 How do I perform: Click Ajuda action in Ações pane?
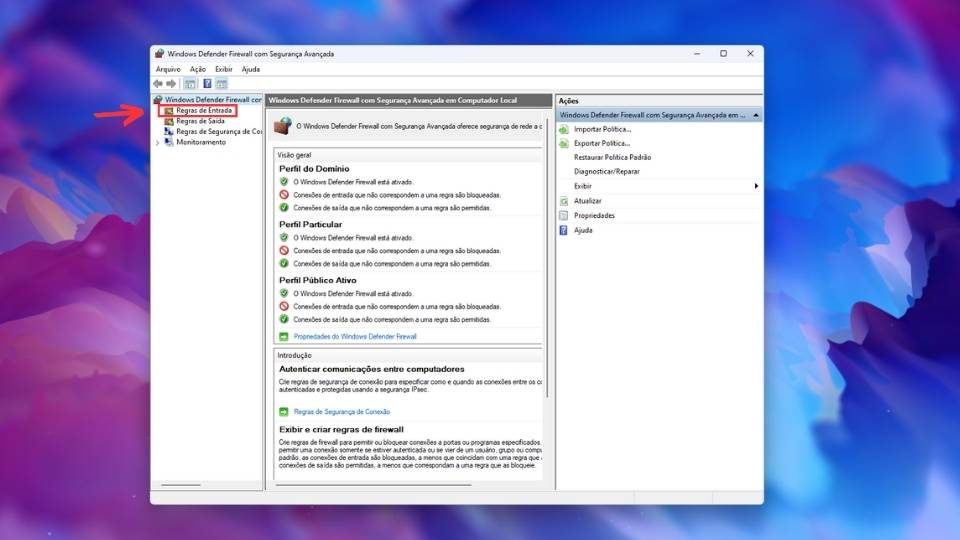click(583, 230)
